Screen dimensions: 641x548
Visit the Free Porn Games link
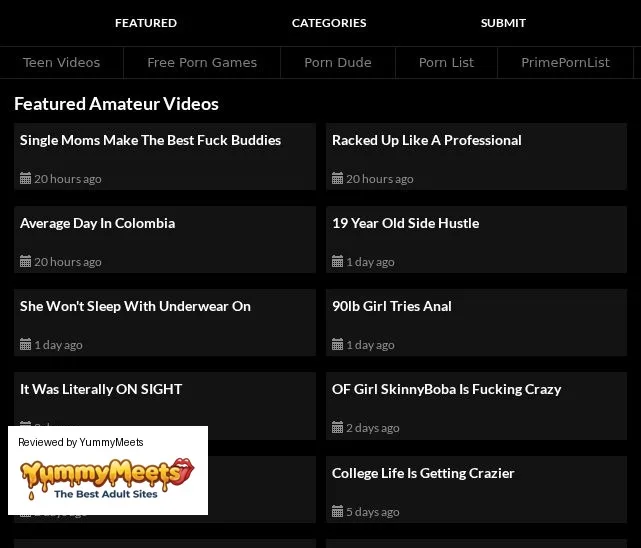pyautogui.click(x=202, y=63)
